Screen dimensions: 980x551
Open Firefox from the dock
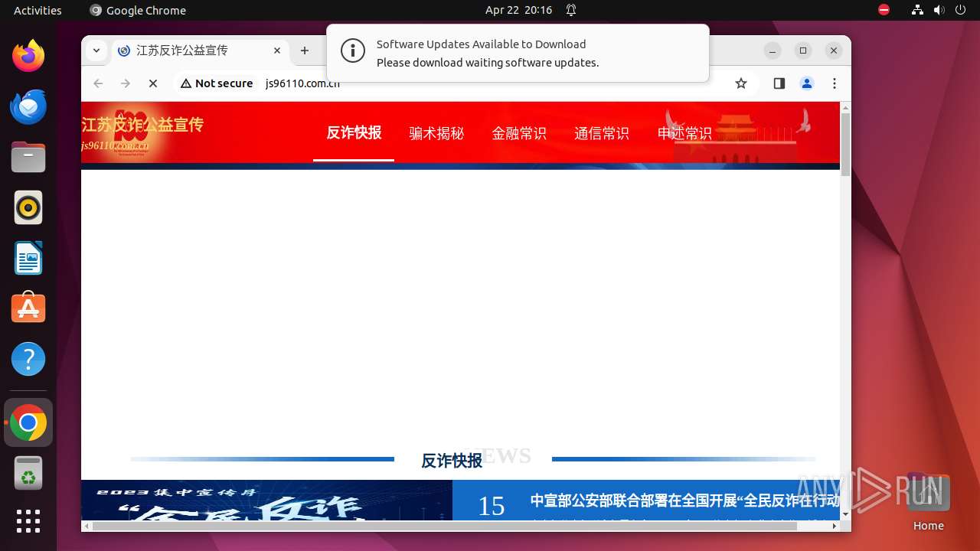pos(28,56)
